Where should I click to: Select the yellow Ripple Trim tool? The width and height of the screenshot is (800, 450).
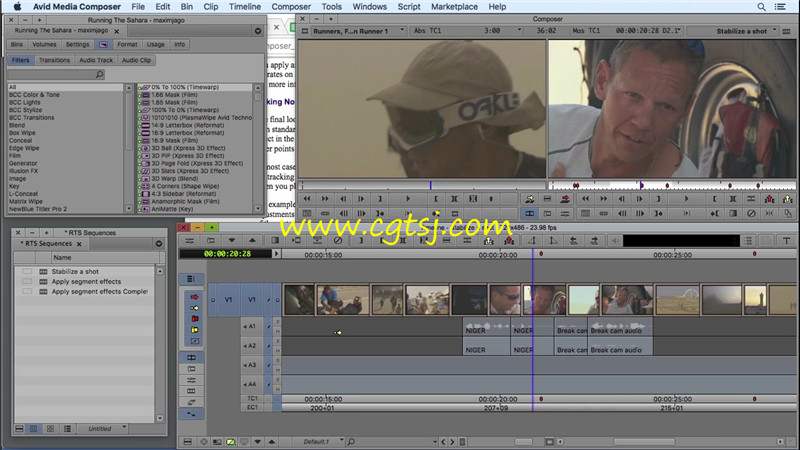(x=194, y=330)
